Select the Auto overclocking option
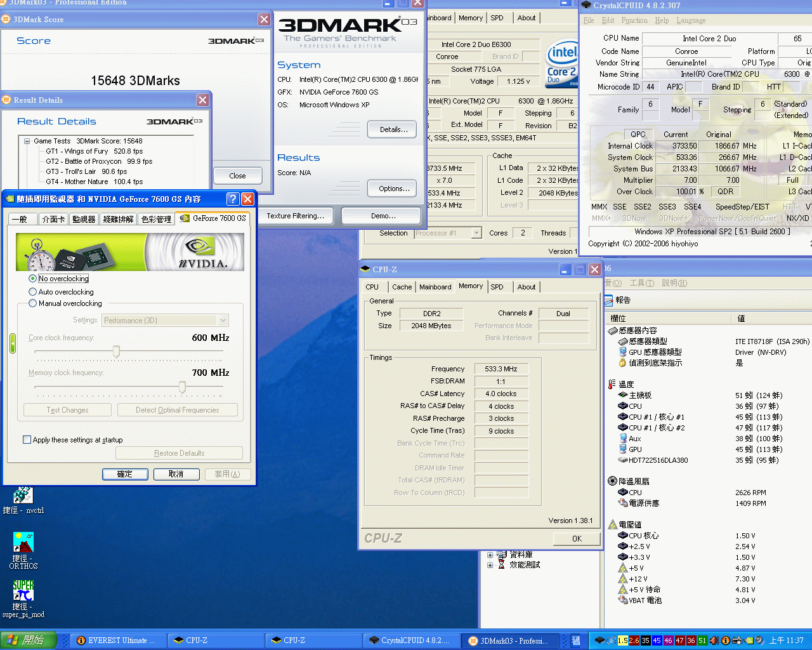The width and height of the screenshot is (812, 650). pos(33,292)
